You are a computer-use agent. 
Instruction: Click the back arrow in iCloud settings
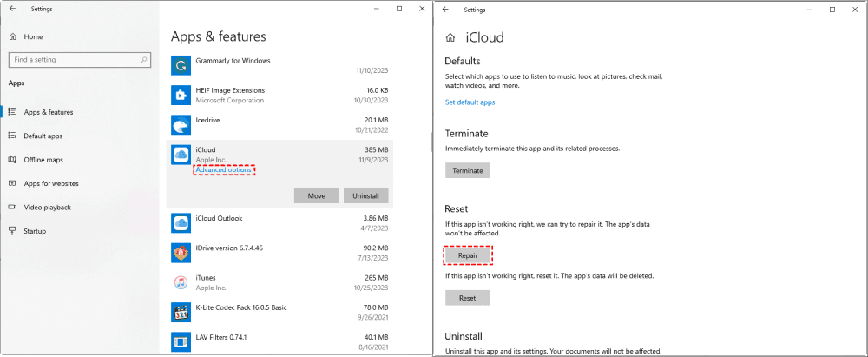(x=445, y=10)
